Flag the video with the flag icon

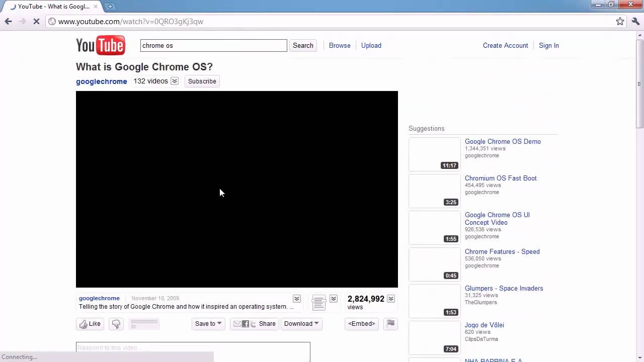390,324
